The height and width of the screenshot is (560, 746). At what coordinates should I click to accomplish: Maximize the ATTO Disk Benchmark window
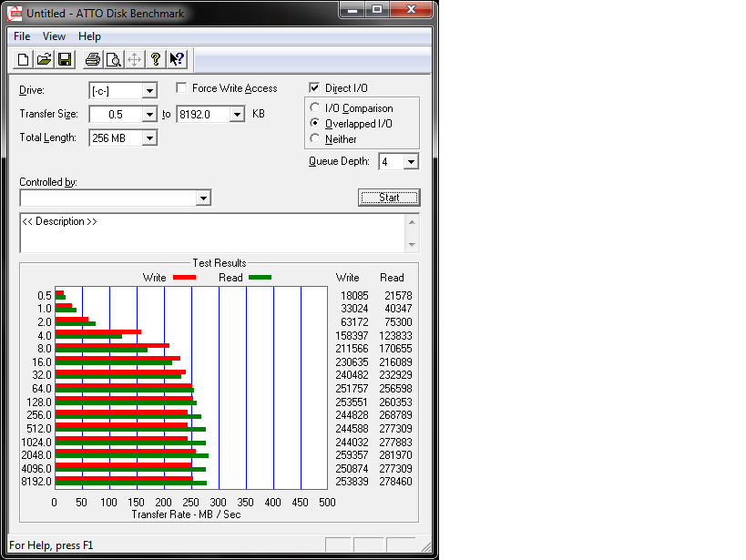(x=377, y=9)
